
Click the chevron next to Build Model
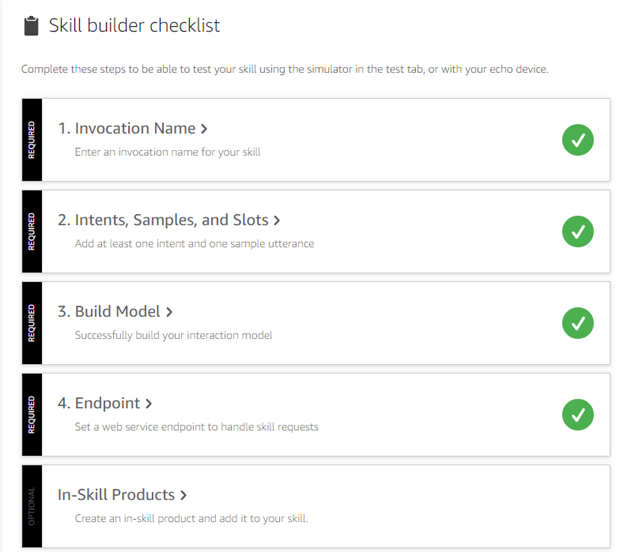point(169,312)
